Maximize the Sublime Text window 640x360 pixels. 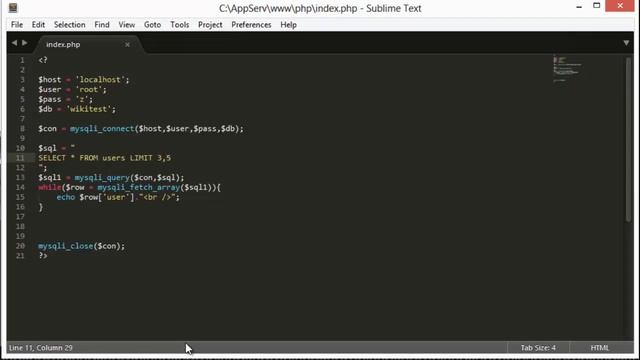(596, 6)
